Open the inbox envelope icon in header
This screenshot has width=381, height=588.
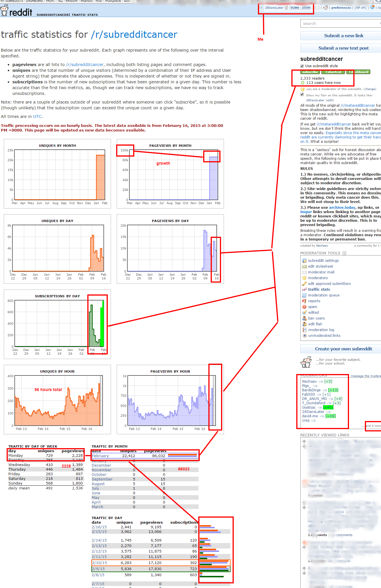317,8
